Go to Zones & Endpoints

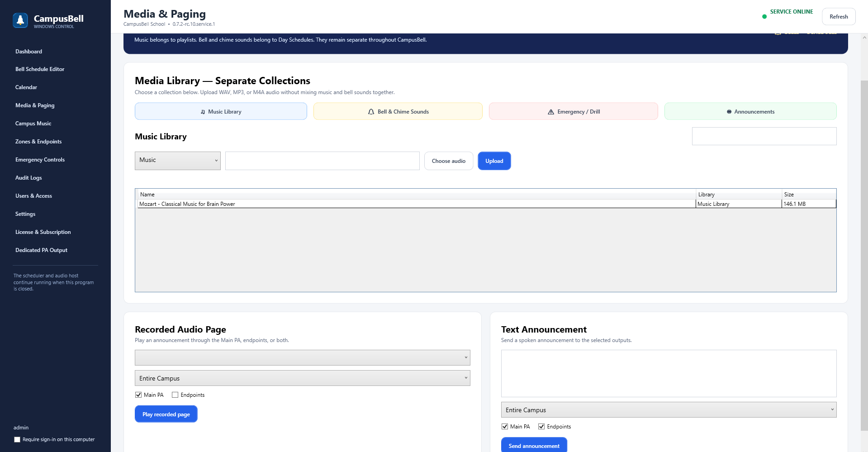coord(38,142)
